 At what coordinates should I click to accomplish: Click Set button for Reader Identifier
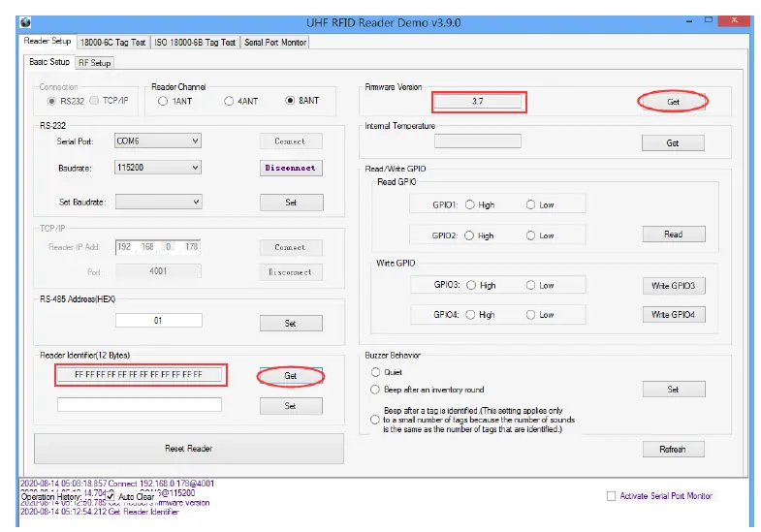[x=291, y=406]
